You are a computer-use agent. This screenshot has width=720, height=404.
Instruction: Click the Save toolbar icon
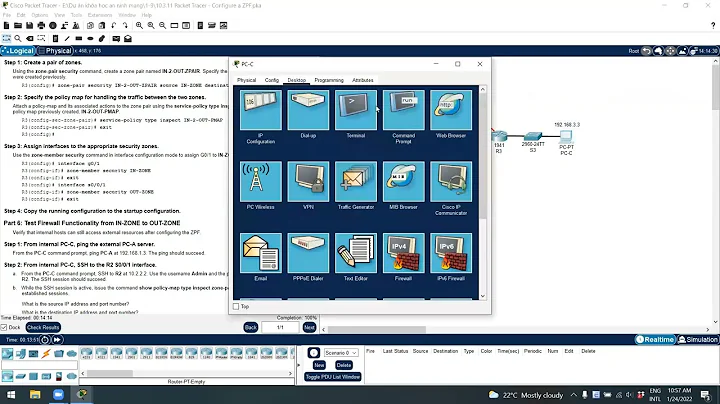tap(29, 26)
